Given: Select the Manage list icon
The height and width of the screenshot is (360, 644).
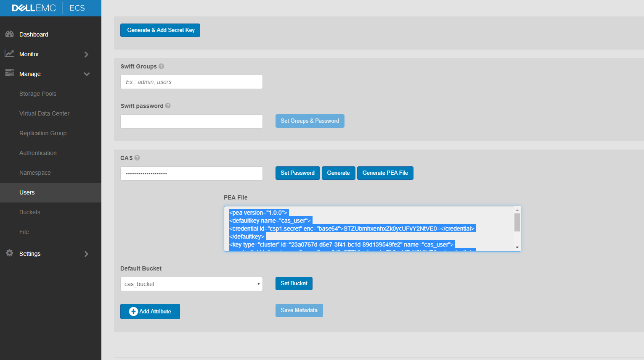Looking at the screenshot, I should [9, 74].
